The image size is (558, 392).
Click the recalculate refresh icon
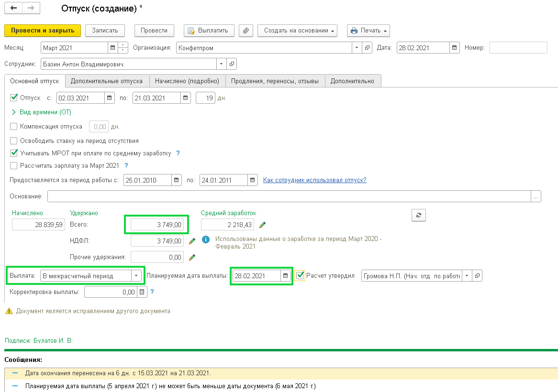(418, 216)
